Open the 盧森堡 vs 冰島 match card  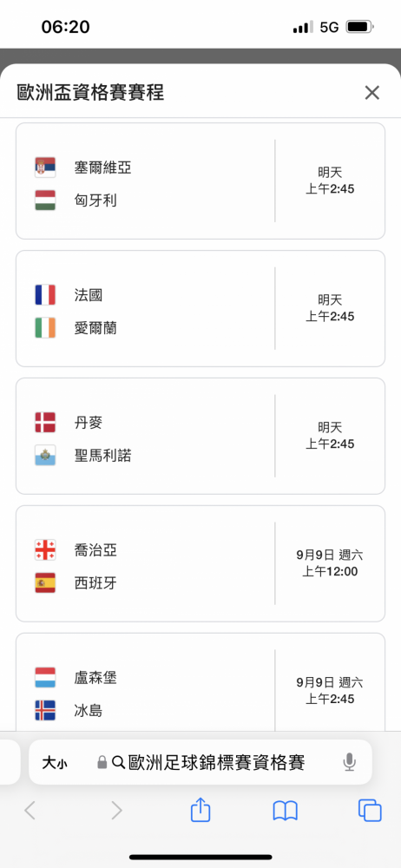coord(200,682)
